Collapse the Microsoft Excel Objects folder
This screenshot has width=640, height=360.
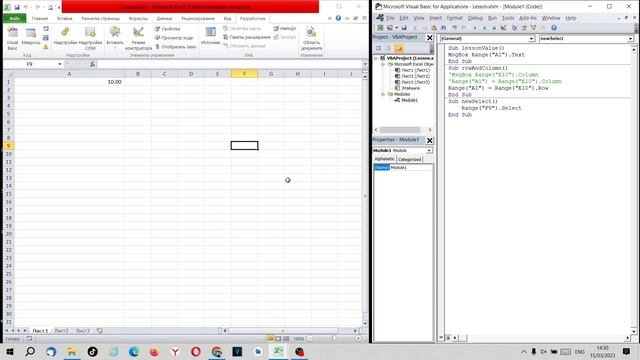[383, 64]
